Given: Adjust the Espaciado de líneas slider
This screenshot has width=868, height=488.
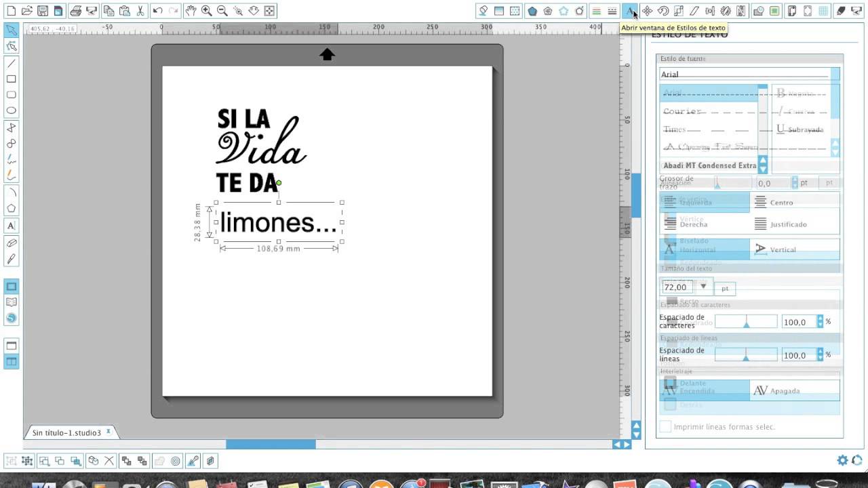Looking at the screenshot, I should tap(746, 355).
